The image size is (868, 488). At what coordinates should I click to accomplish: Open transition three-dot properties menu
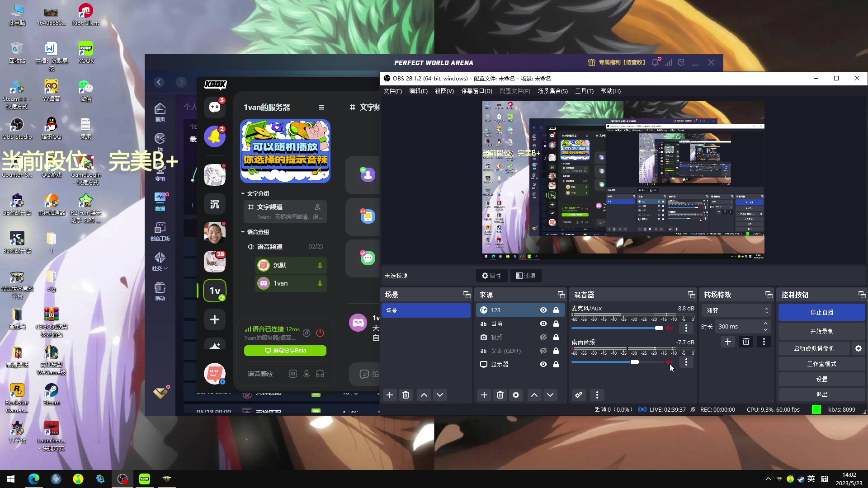(764, 342)
